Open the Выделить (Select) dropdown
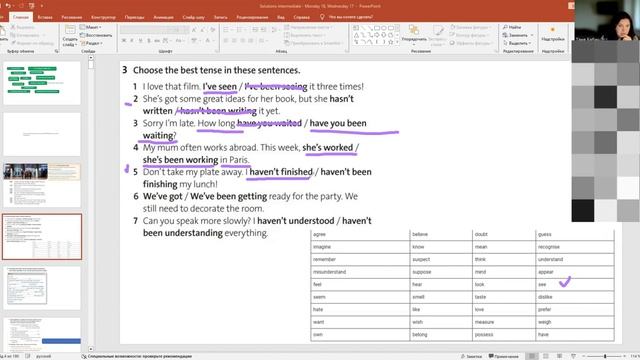This screenshot has width=640, height=360. [517, 43]
